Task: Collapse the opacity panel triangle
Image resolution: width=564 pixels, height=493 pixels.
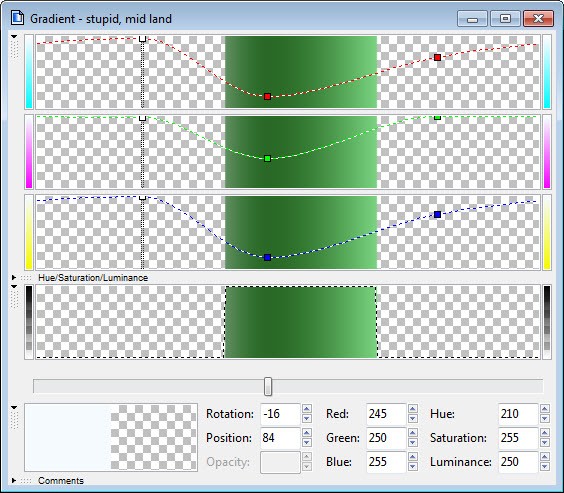Action: coord(14,287)
